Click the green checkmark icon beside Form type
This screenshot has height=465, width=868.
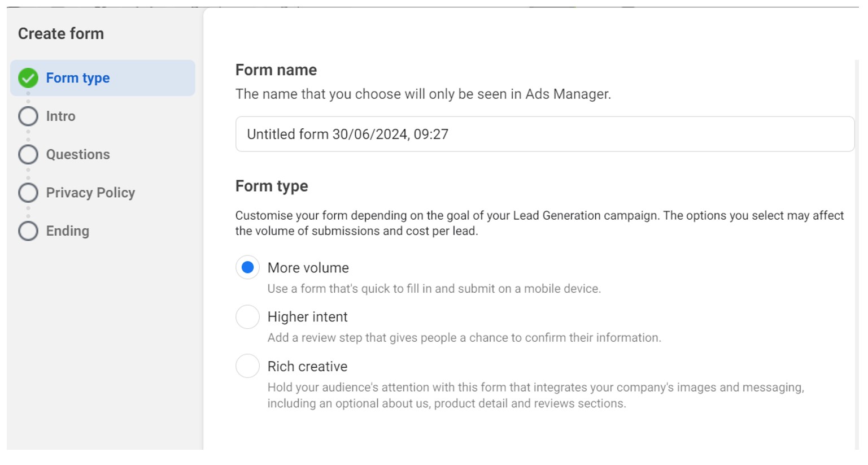point(28,78)
